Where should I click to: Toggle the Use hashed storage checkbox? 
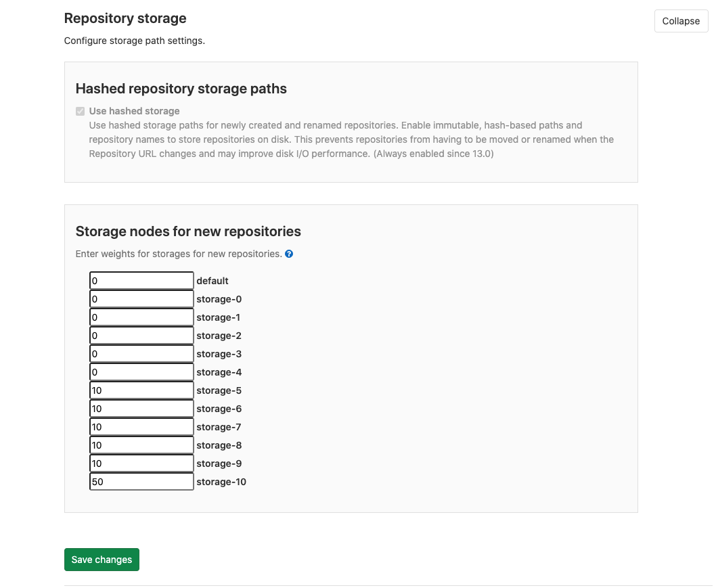click(x=80, y=110)
